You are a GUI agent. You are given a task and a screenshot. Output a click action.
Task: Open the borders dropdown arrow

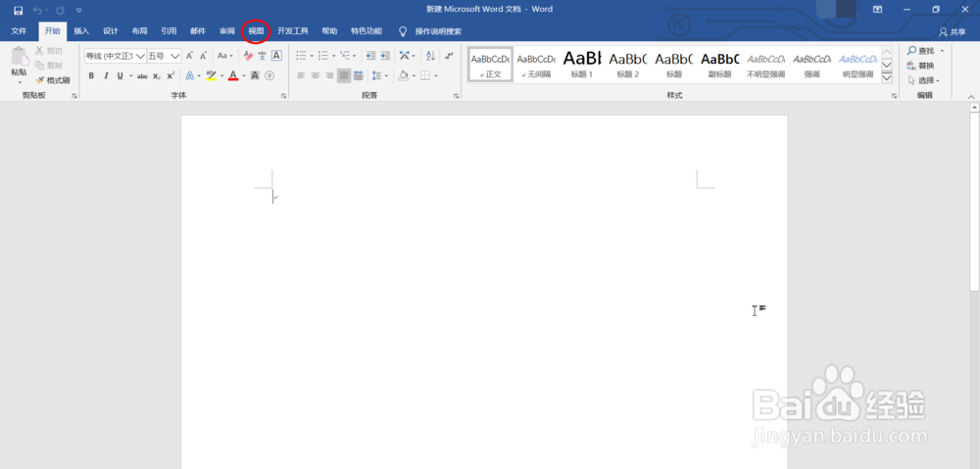click(x=436, y=75)
